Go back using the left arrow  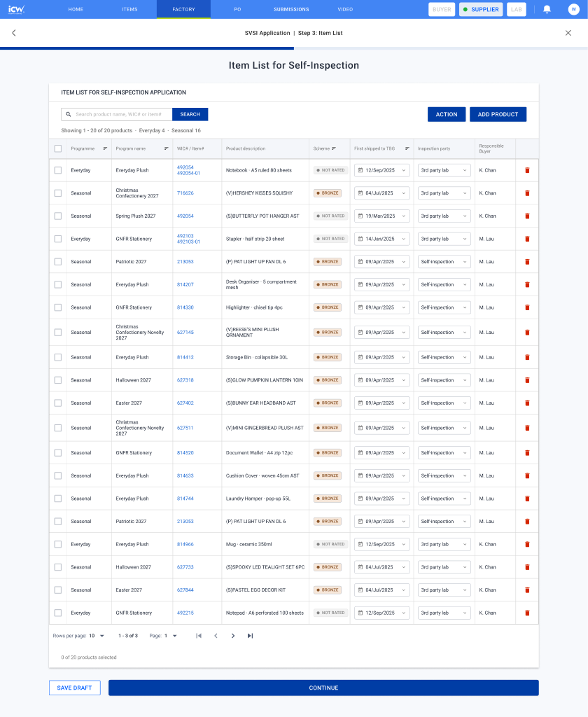(x=14, y=33)
